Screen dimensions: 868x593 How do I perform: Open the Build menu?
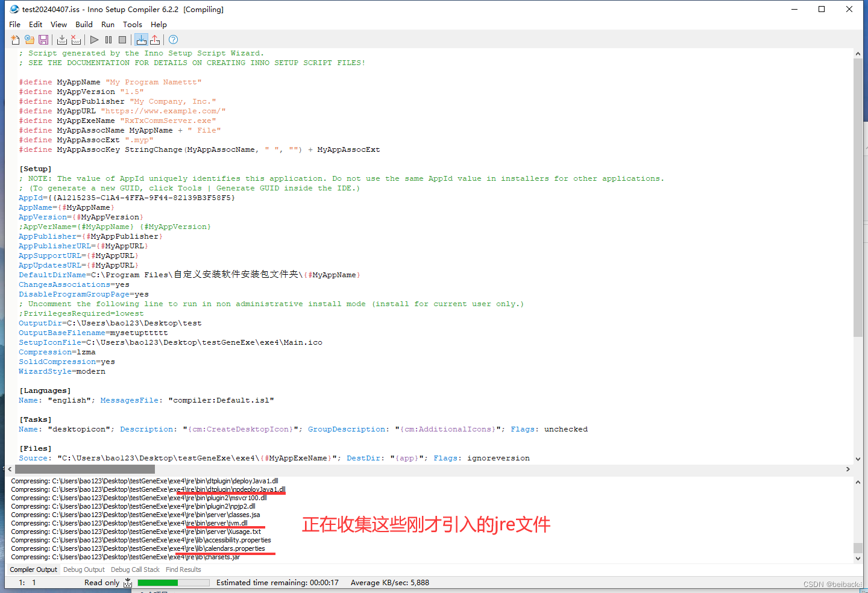pyautogui.click(x=84, y=25)
